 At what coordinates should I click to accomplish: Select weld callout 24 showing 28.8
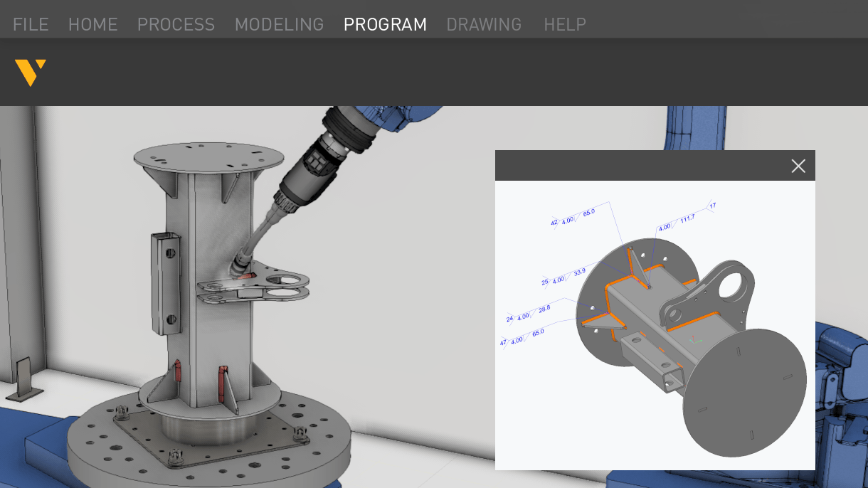click(508, 318)
